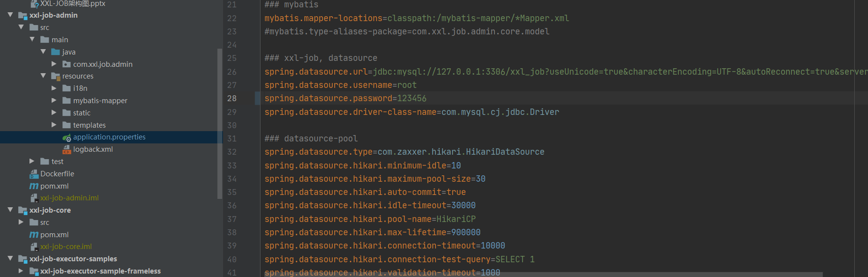Click the project tree vertical scrollbar
The image size is (868, 277).
pos(219,124)
